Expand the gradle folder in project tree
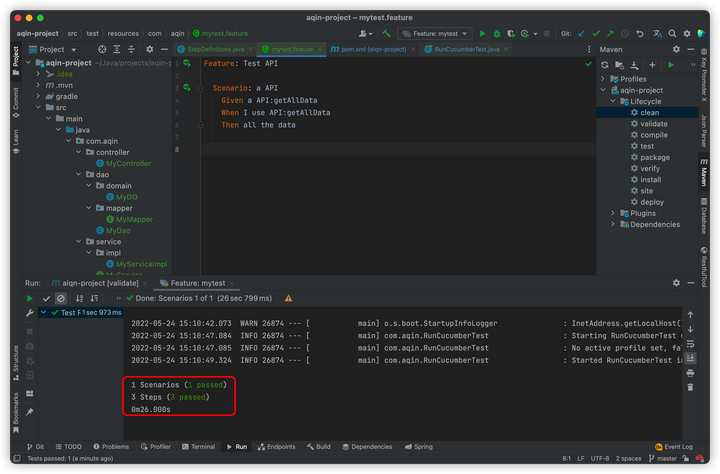Screen dimensions: 720x474 [x=39, y=96]
